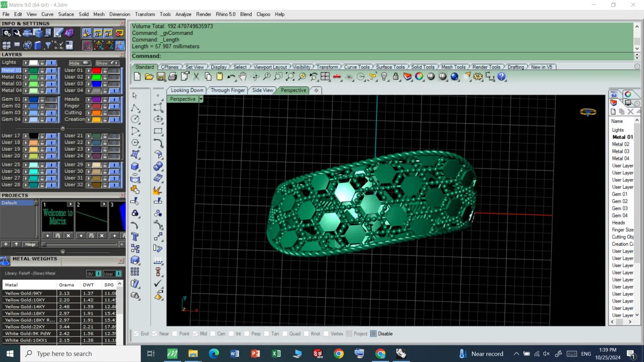The height and width of the screenshot is (362, 644).
Task: Click the red User 01 color swatch
Action: pos(96,70)
